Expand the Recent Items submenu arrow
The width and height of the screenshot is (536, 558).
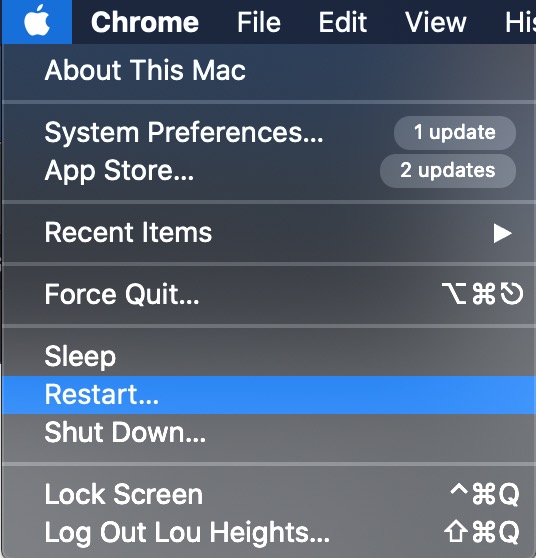click(502, 233)
